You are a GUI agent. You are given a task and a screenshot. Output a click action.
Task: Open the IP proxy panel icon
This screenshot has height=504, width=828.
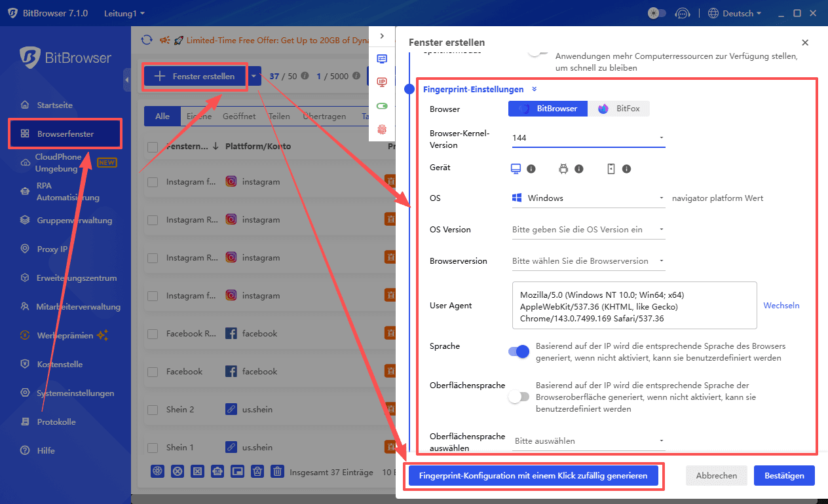[382, 82]
